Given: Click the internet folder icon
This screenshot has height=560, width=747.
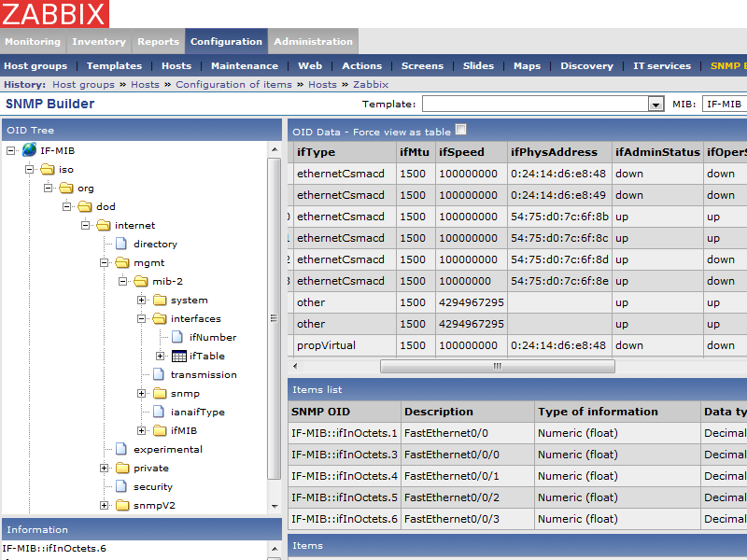Looking at the screenshot, I should (x=104, y=225).
